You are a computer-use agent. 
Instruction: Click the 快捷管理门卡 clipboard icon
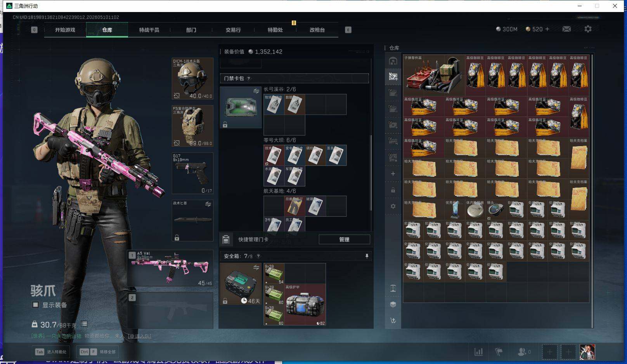click(226, 240)
